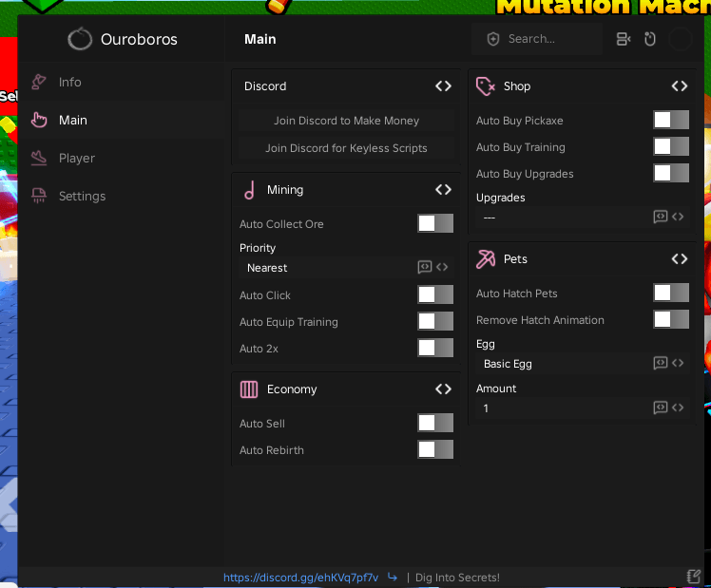
Task: Toggle Auto Buy Training
Action: pos(671,147)
